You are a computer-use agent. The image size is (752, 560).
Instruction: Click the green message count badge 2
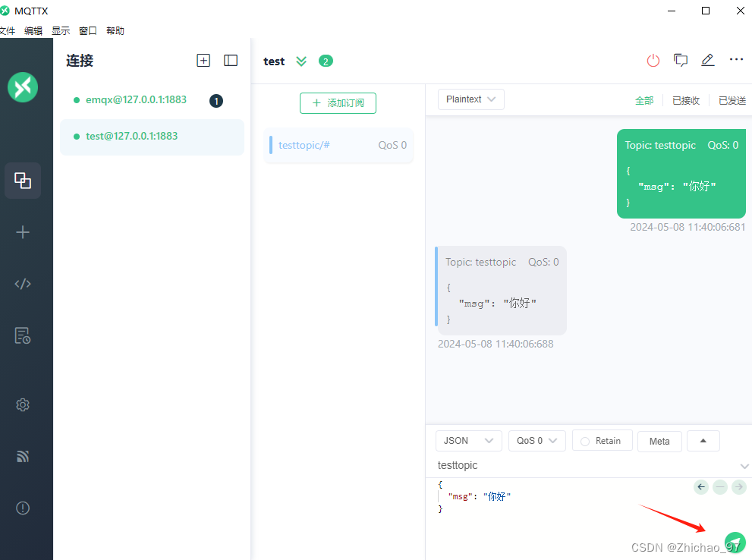[326, 61]
